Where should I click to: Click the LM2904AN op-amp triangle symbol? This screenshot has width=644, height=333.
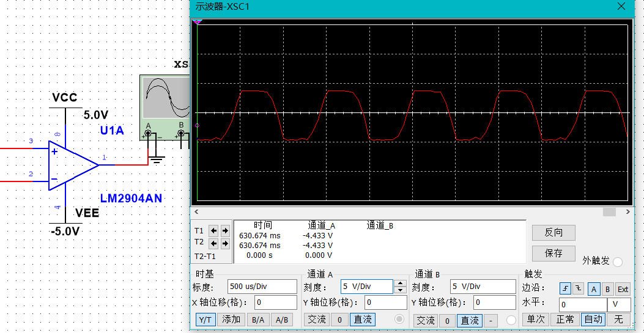73,165
